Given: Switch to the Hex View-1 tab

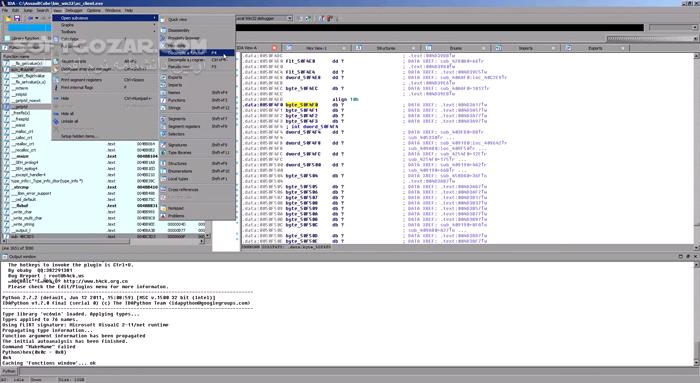Looking at the screenshot, I should pos(316,48).
